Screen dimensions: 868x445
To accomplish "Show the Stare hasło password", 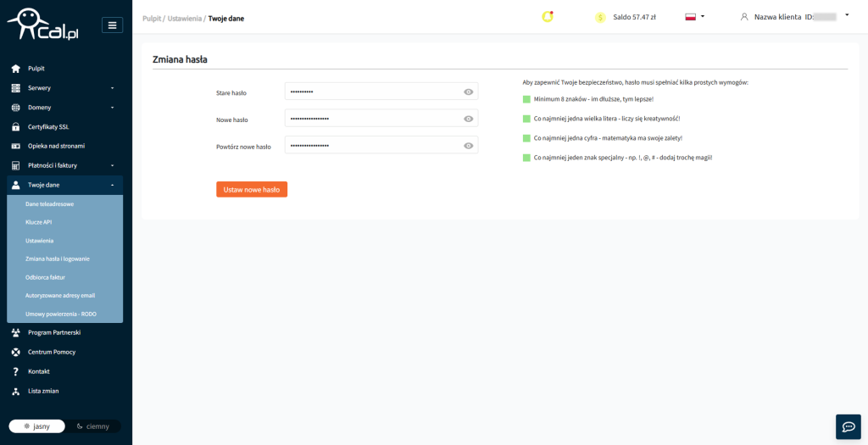I will tap(468, 92).
